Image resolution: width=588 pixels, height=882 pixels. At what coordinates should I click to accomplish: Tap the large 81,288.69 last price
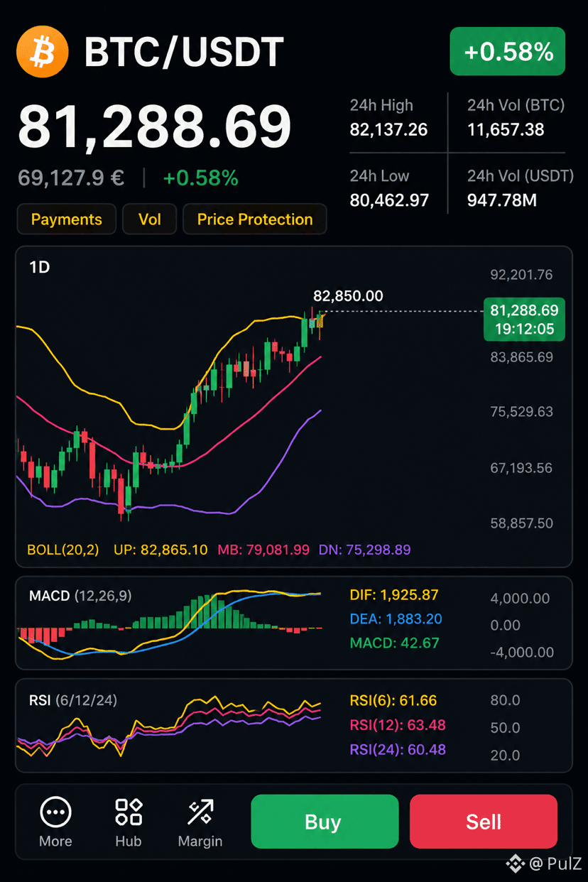click(x=155, y=128)
